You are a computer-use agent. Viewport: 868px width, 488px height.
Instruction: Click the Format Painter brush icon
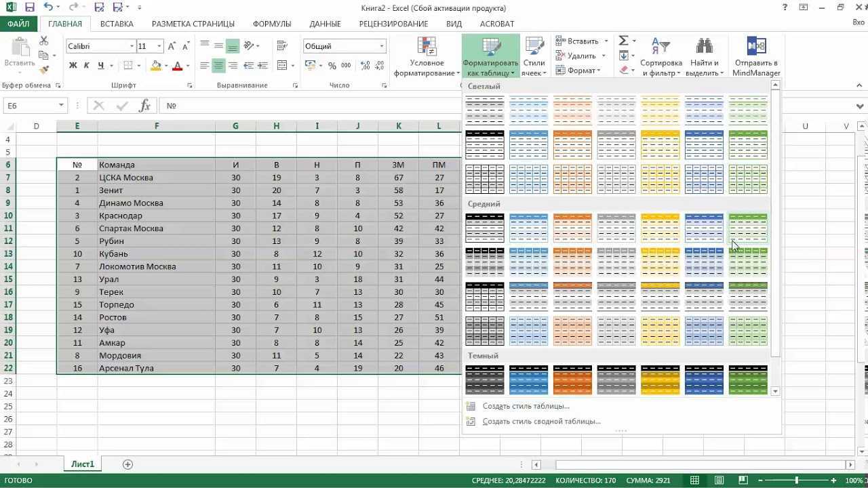[x=44, y=69]
